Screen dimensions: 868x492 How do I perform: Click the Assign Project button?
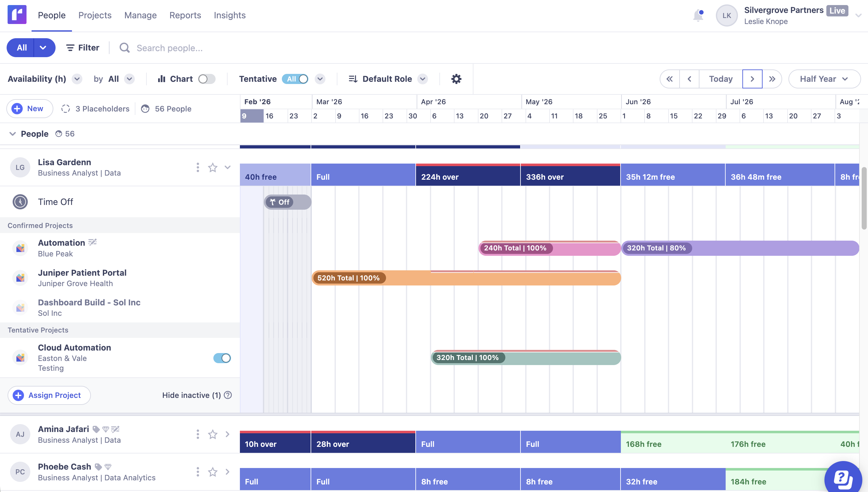pos(49,395)
